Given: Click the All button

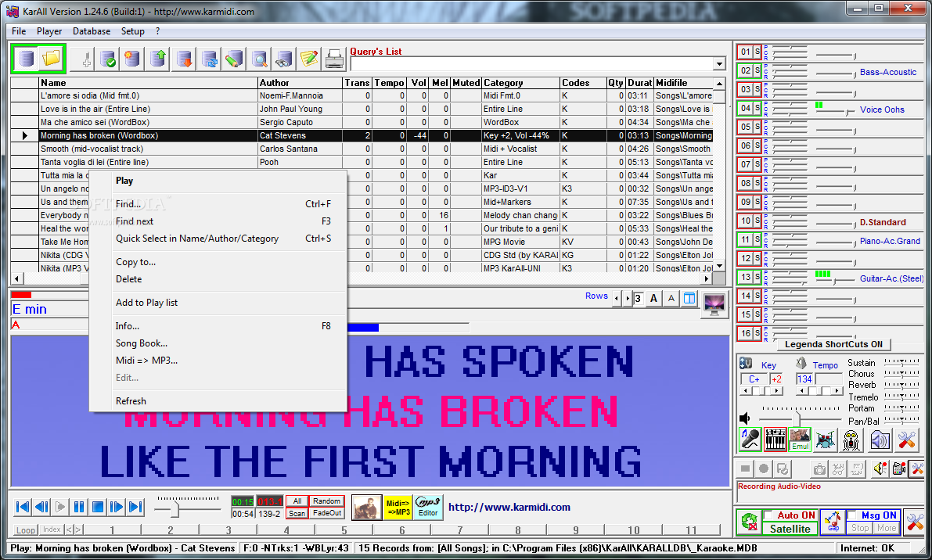Looking at the screenshot, I should tap(297, 501).
